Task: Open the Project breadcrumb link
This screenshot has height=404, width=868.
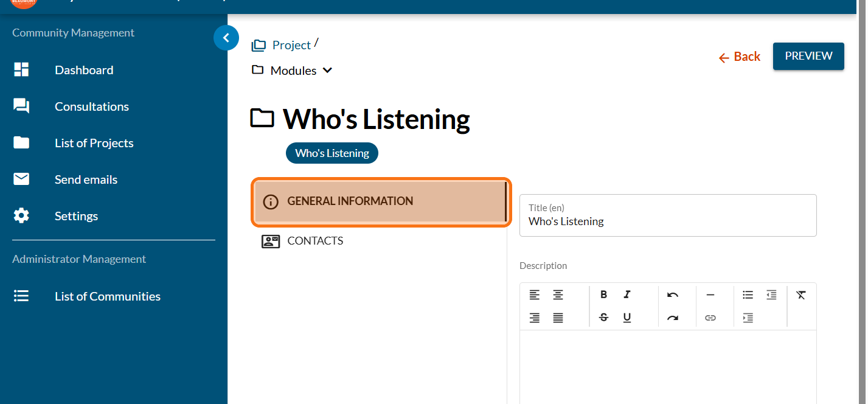Action: pyautogui.click(x=291, y=45)
